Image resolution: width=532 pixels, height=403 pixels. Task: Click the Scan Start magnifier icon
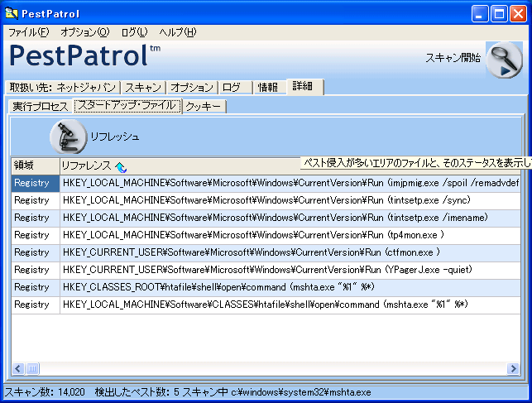[x=503, y=59]
